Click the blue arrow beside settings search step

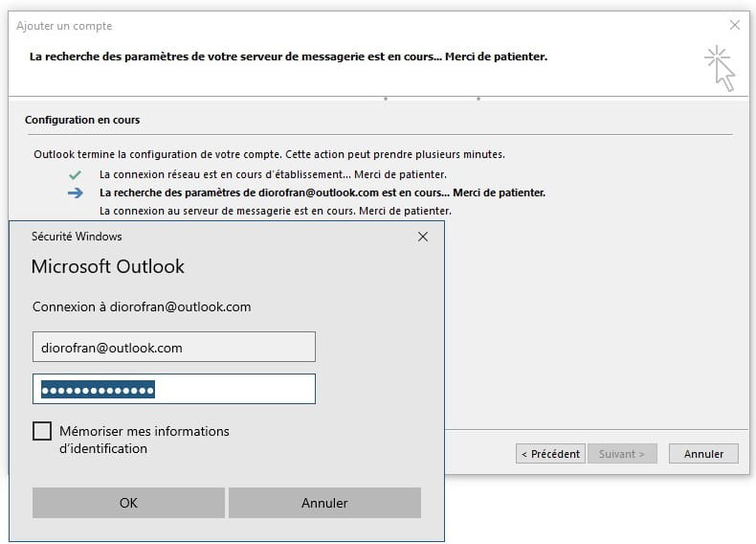[76, 193]
